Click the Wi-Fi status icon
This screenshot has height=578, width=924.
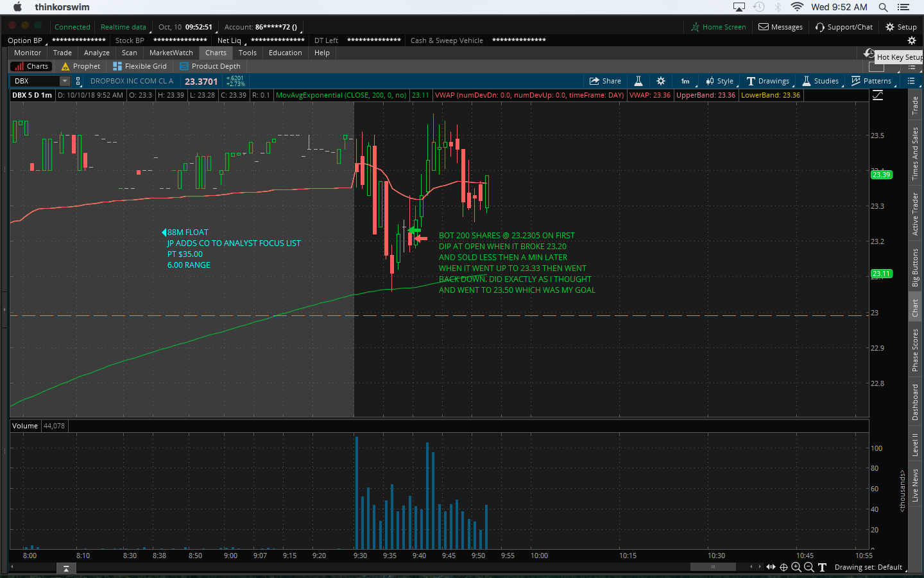[797, 7]
